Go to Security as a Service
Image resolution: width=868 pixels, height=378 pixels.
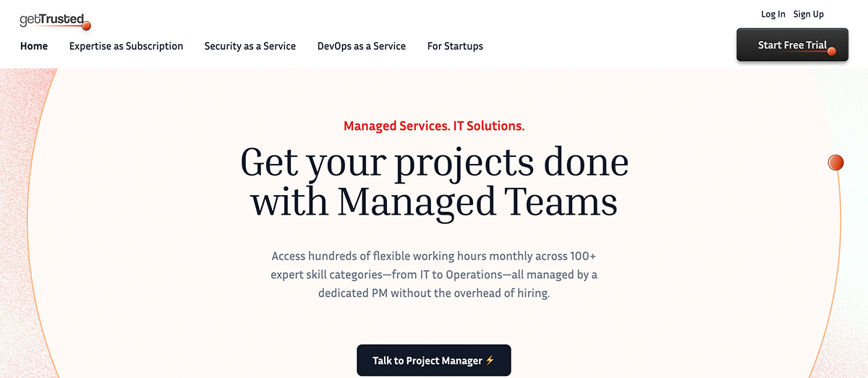tap(250, 46)
